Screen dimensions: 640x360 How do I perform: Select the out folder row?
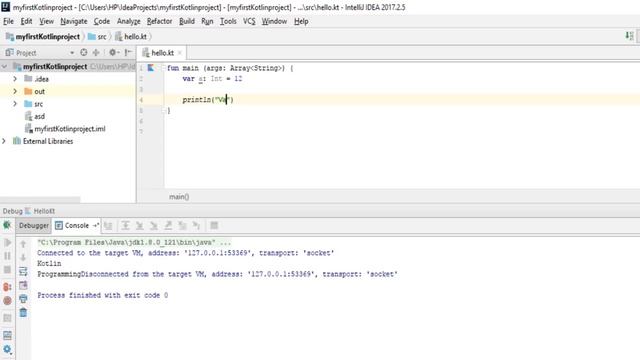[x=68, y=91]
